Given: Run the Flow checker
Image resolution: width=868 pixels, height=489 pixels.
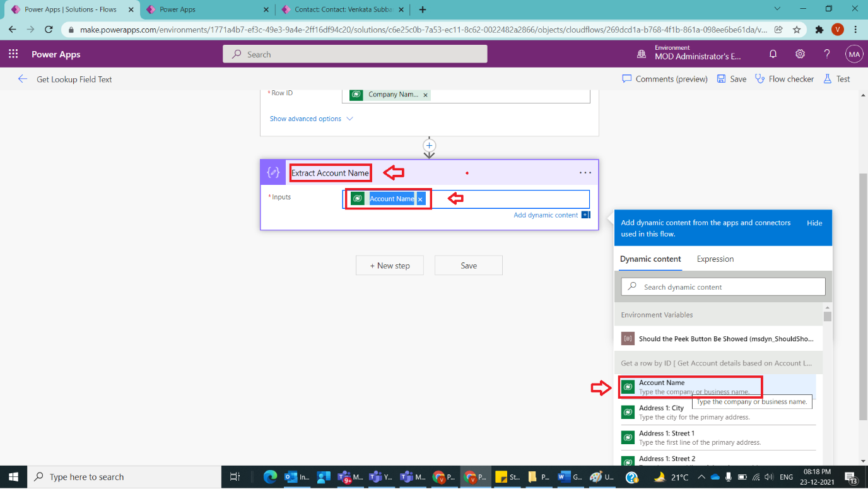Looking at the screenshot, I should tap(784, 78).
